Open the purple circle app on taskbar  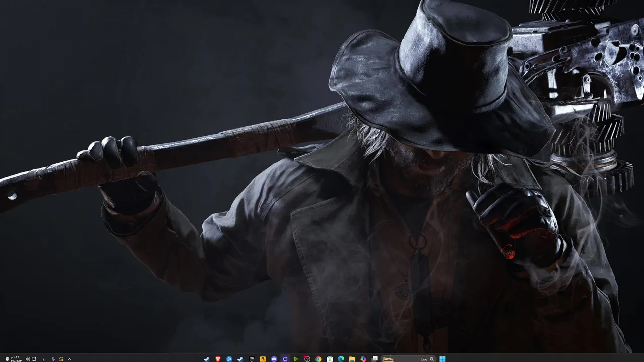coord(285,359)
